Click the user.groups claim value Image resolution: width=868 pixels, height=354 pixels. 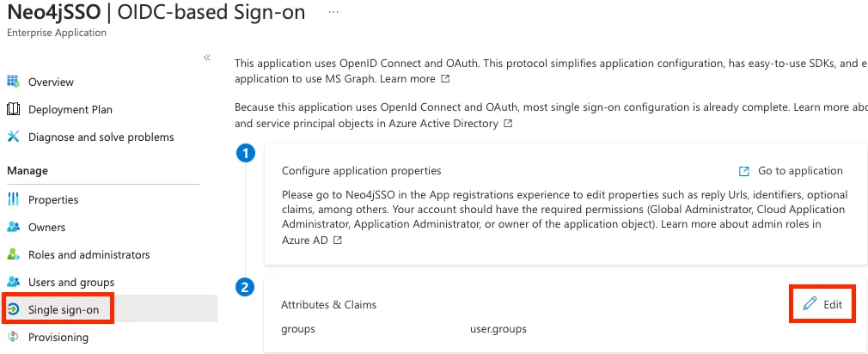(498, 329)
